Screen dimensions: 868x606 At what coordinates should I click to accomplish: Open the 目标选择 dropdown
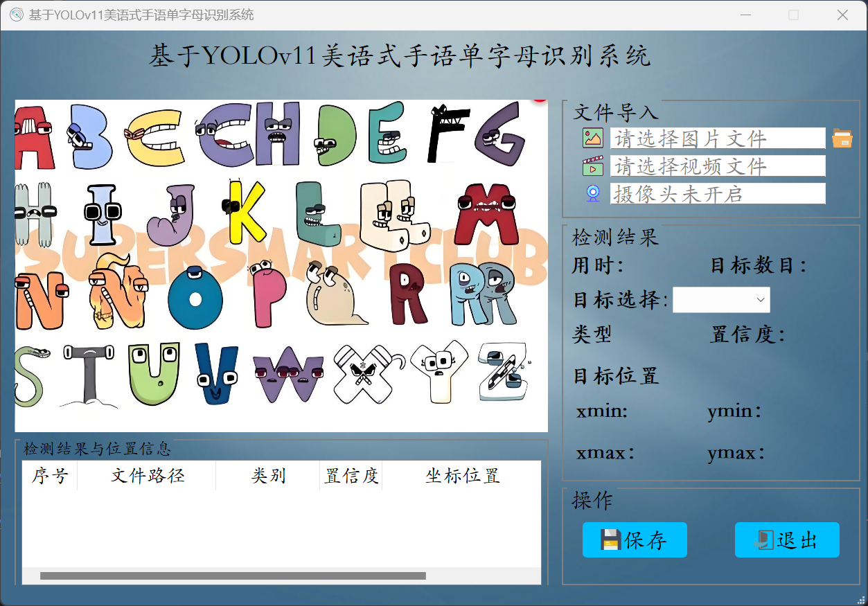click(721, 299)
